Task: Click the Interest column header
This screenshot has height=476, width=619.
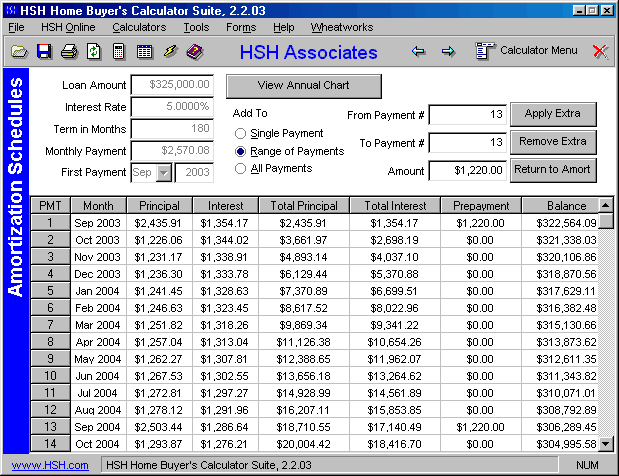Action: point(225,206)
